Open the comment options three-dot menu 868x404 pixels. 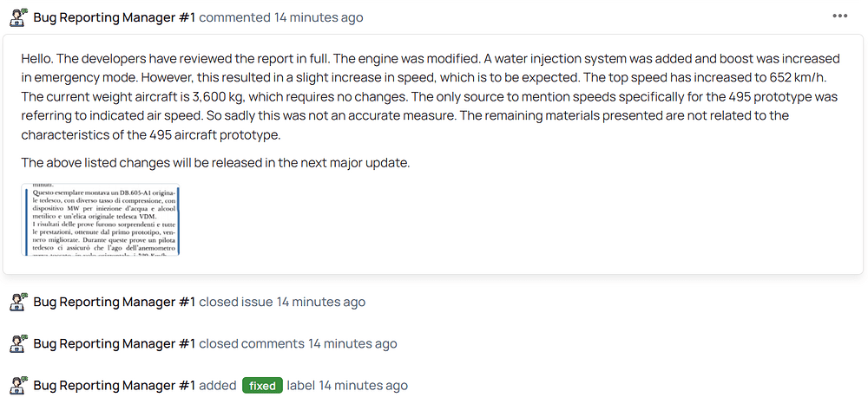(839, 16)
